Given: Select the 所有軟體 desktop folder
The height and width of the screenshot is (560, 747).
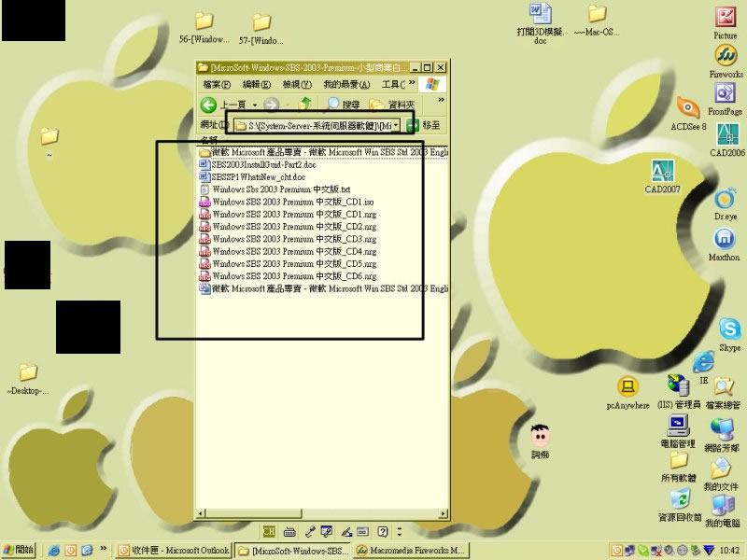Looking at the screenshot, I should [x=679, y=467].
